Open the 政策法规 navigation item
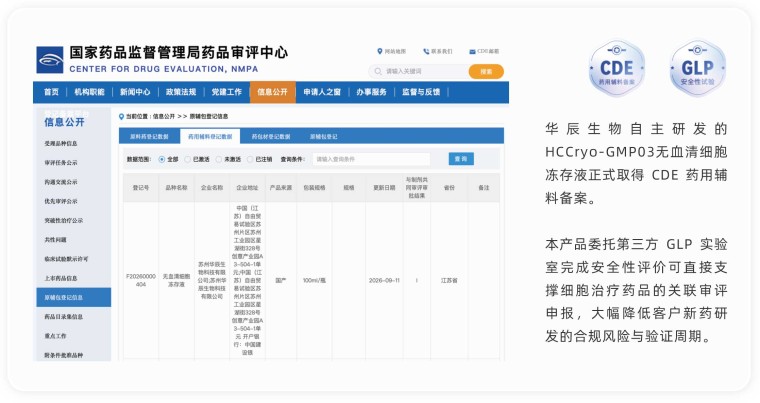Image resolution: width=760 pixels, height=403 pixels. (181, 92)
